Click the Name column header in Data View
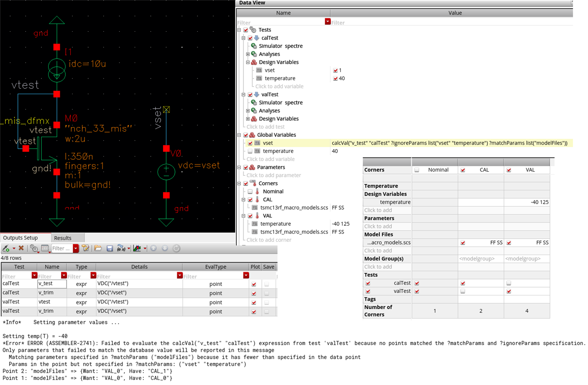The height and width of the screenshot is (385, 588). click(283, 13)
